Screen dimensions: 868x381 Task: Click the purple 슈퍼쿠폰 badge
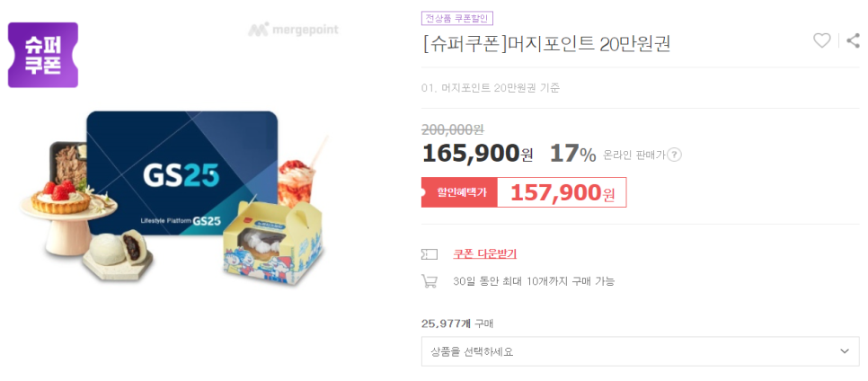(42, 55)
